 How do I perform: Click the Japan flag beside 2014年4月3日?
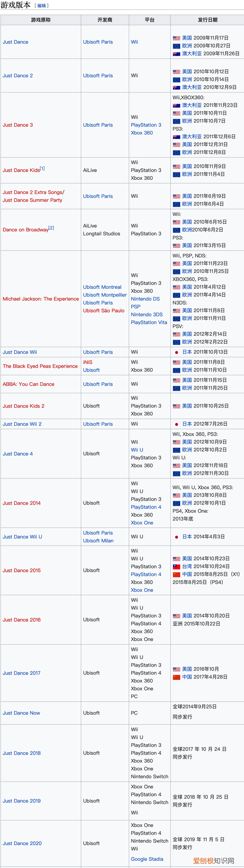point(177,537)
